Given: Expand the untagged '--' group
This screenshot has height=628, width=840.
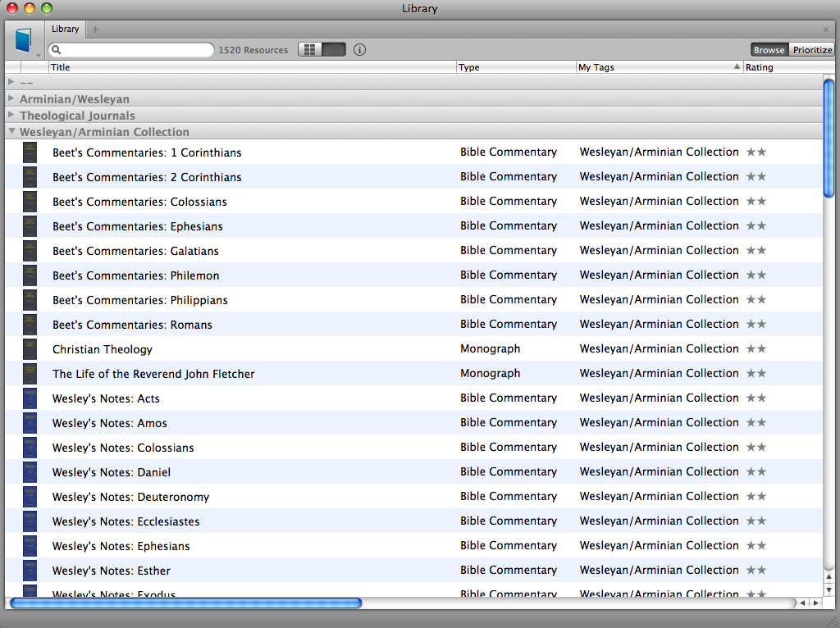Looking at the screenshot, I should click(x=11, y=82).
